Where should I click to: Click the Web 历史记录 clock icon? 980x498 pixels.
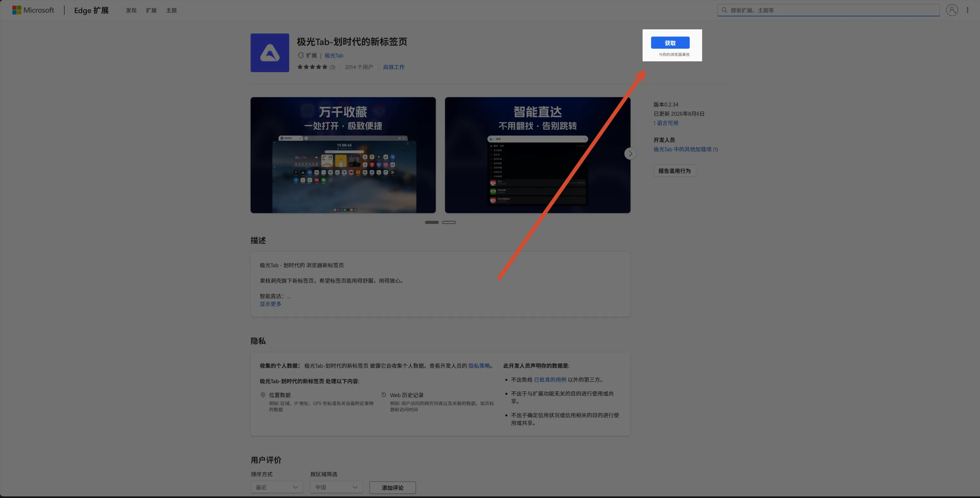pyautogui.click(x=384, y=395)
